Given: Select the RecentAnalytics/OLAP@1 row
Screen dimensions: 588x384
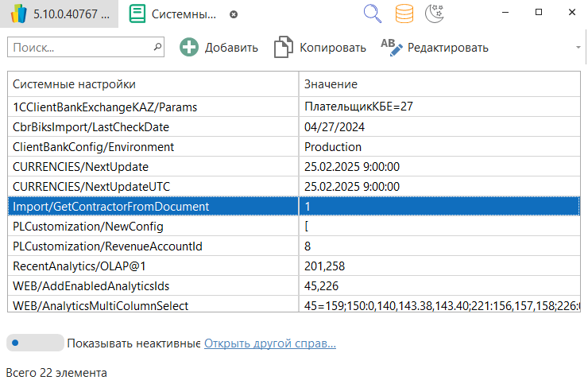Looking at the screenshot, I should pos(153,266).
